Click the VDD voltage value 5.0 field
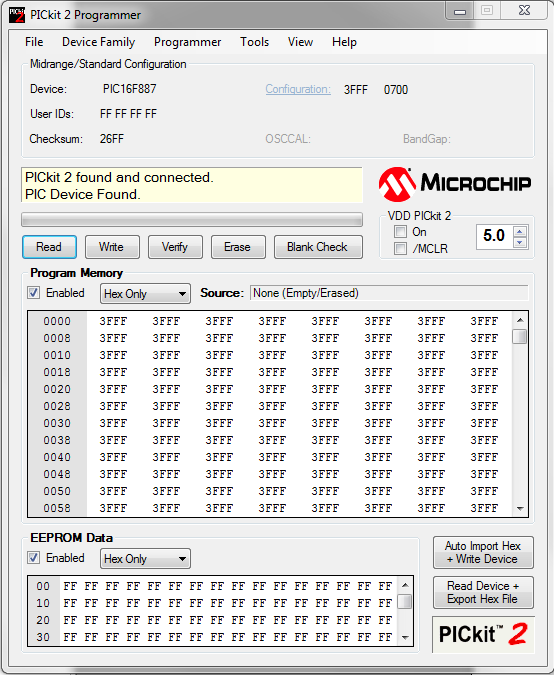The height and width of the screenshot is (675, 554). tap(495, 235)
